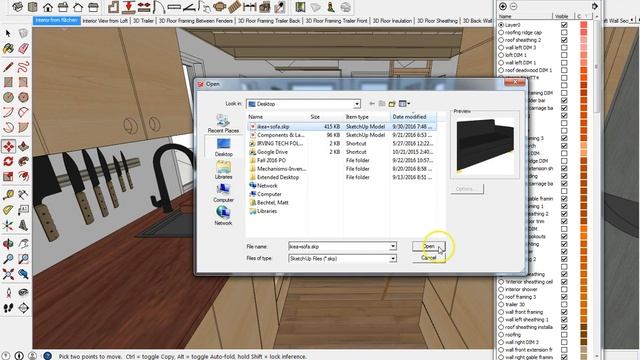Image resolution: width=640 pixels, height=360 pixels.
Task: Open Network in dialog sidebar
Action: click(223, 216)
